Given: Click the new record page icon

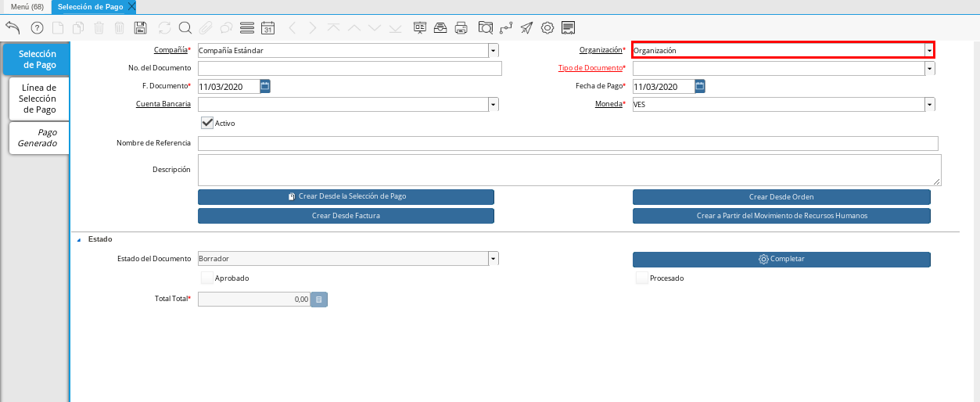Looking at the screenshot, I should (58, 27).
